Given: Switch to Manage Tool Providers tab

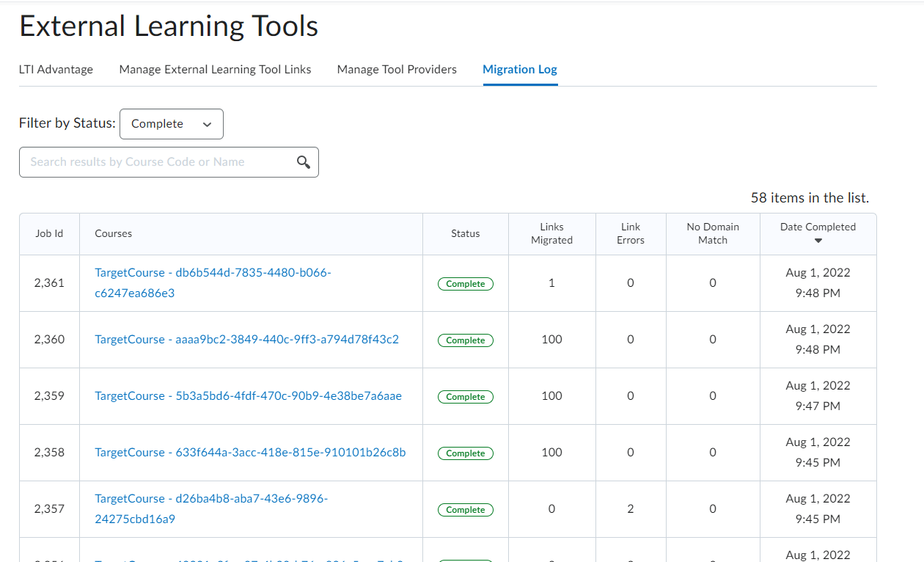Looking at the screenshot, I should pyautogui.click(x=397, y=70).
